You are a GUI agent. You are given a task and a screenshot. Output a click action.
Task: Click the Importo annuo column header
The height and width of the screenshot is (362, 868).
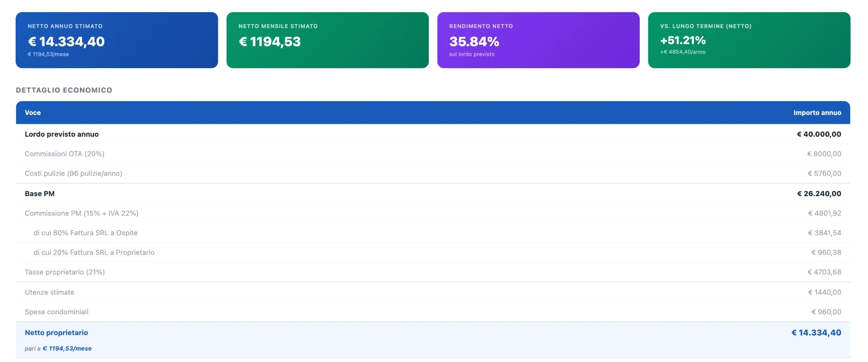pos(817,112)
